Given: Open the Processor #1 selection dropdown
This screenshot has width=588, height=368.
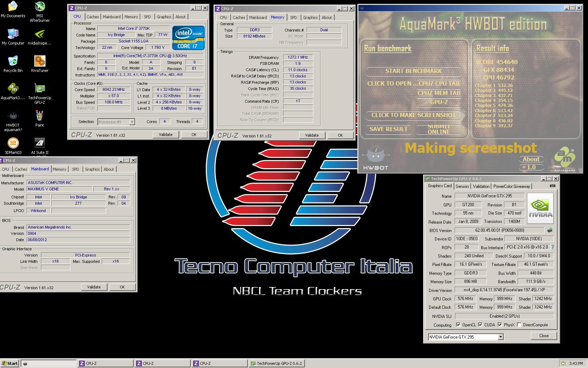Looking at the screenshot, I should (x=132, y=122).
